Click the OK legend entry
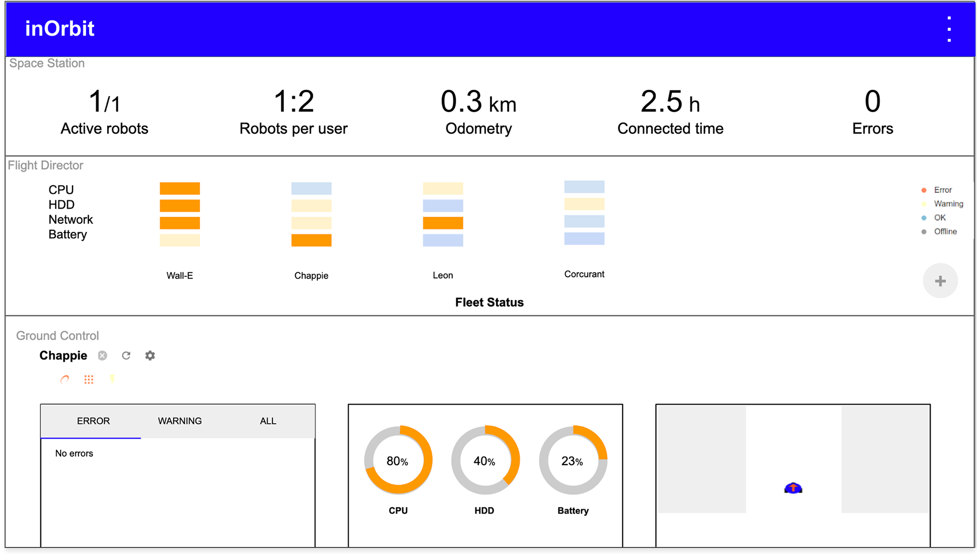This screenshot has width=980, height=557. click(934, 217)
